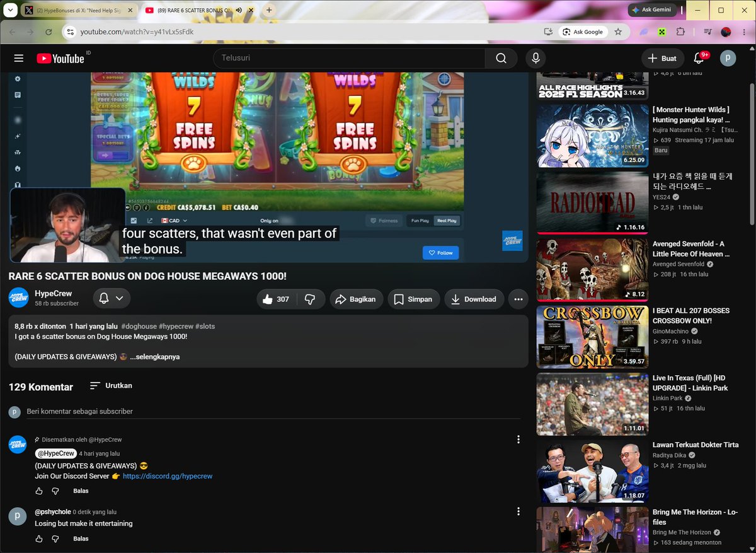Like the pshychole comment

point(39,539)
